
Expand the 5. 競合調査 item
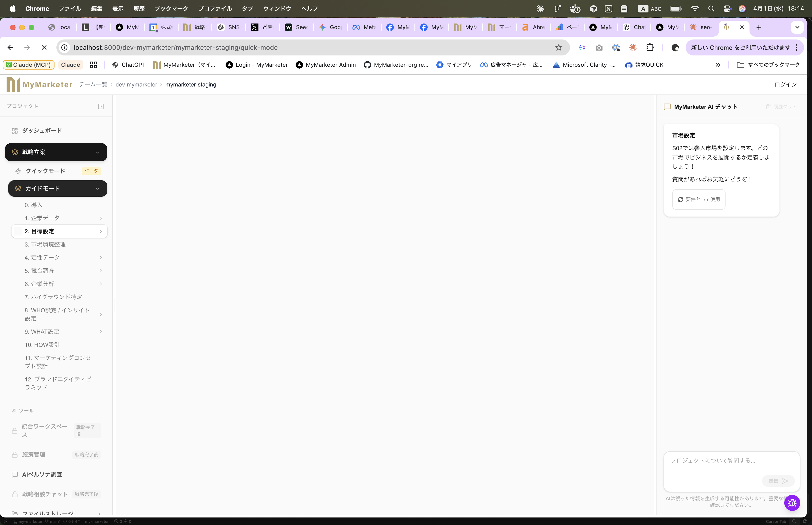[101, 271]
